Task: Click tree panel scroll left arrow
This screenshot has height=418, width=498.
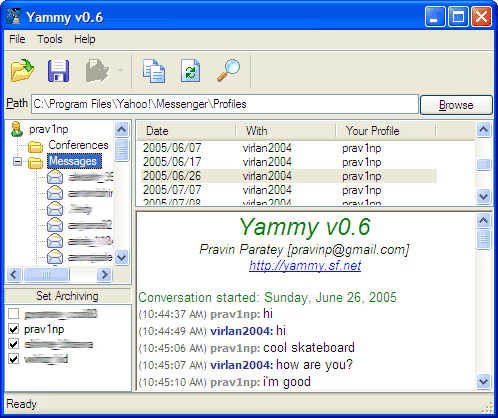Action: click(14, 275)
